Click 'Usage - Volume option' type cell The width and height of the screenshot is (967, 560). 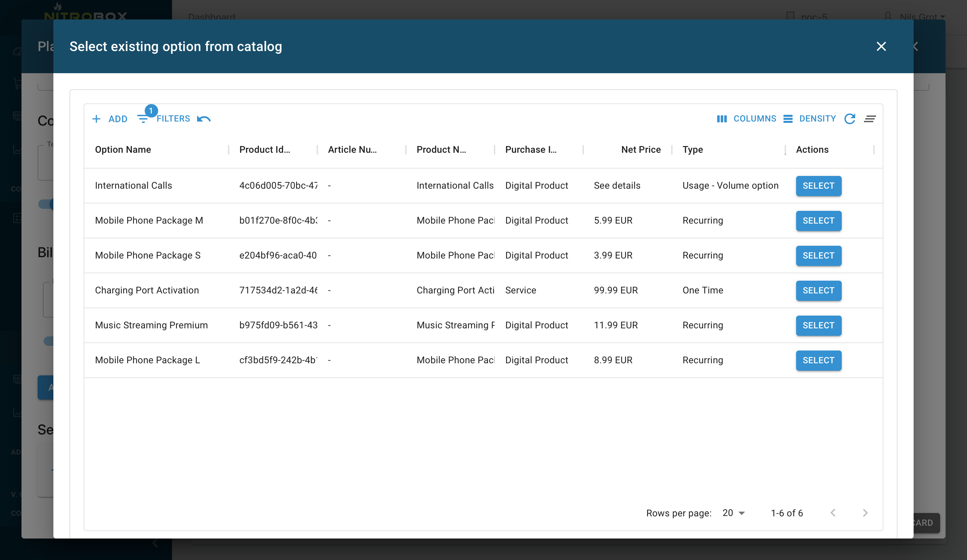tap(730, 186)
